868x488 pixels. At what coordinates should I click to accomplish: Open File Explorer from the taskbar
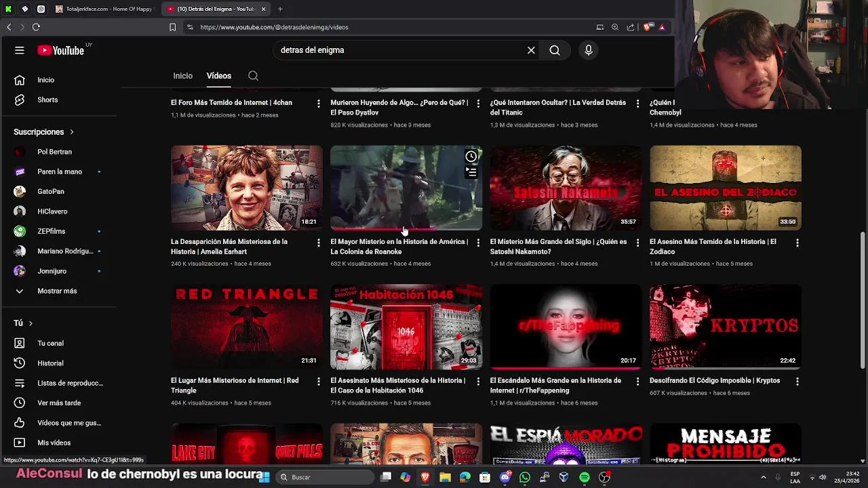tap(445, 477)
